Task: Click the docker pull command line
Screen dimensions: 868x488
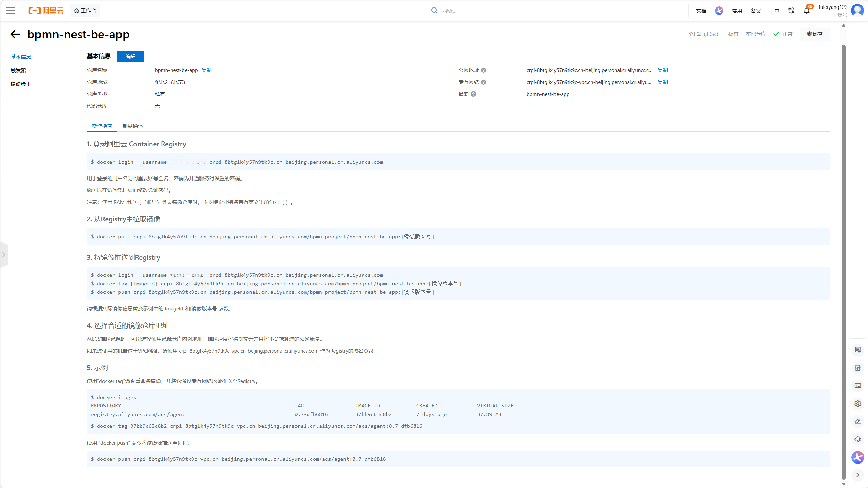Action: (262, 237)
